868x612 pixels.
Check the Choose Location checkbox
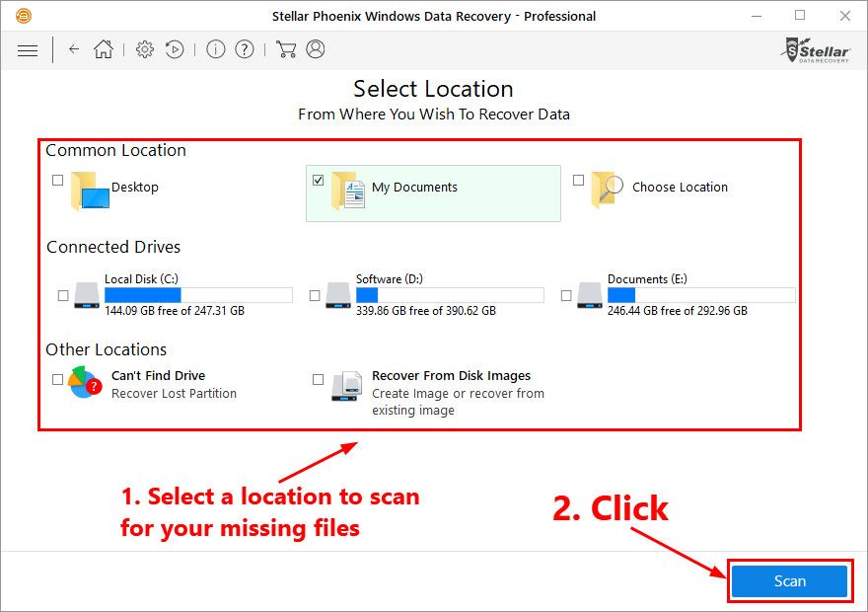[x=578, y=180]
